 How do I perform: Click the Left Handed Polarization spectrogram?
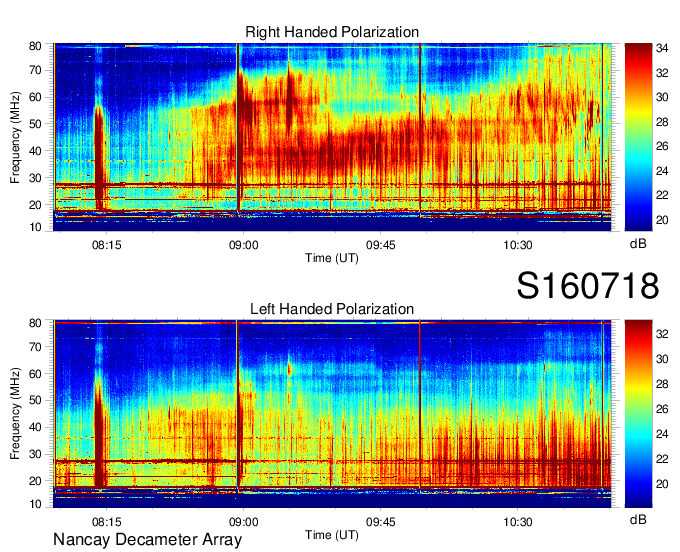point(332,414)
